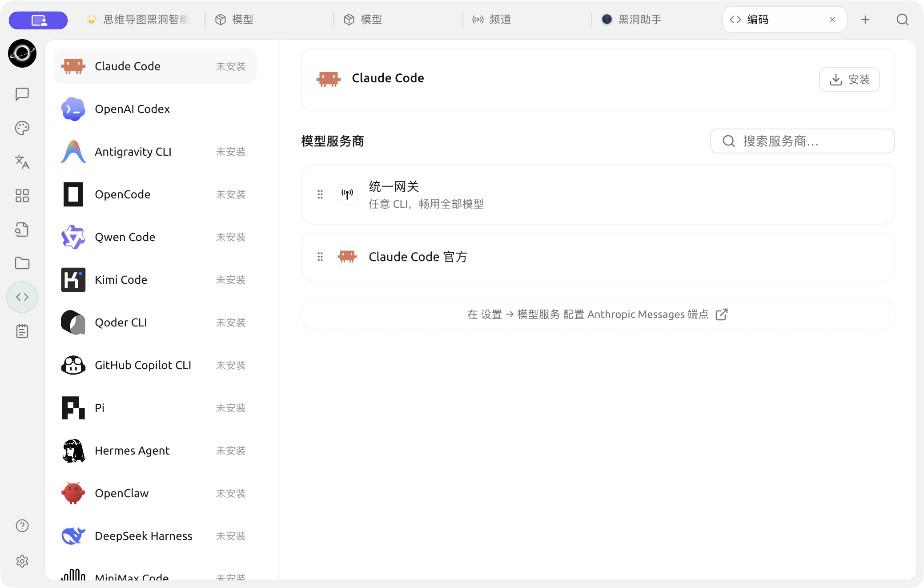This screenshot has height=588, width=924.
Task: Close the 编码 tab
Action: pos(832,20)
